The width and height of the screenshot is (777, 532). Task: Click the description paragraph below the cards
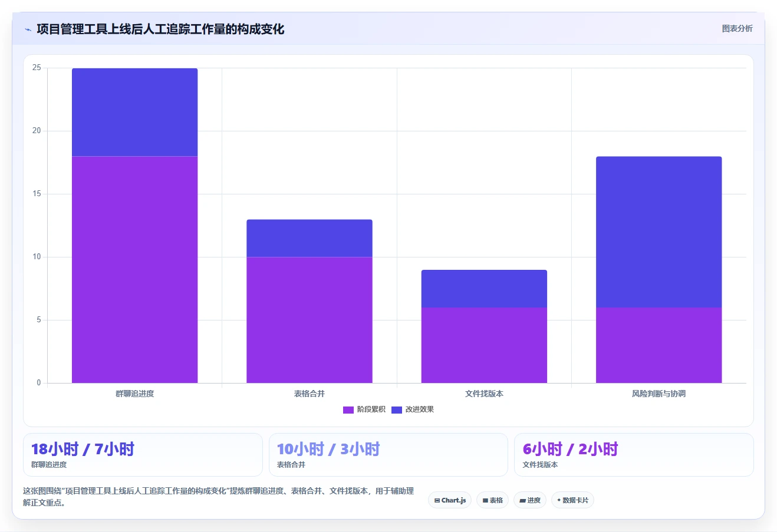click(x=219, y=497)
